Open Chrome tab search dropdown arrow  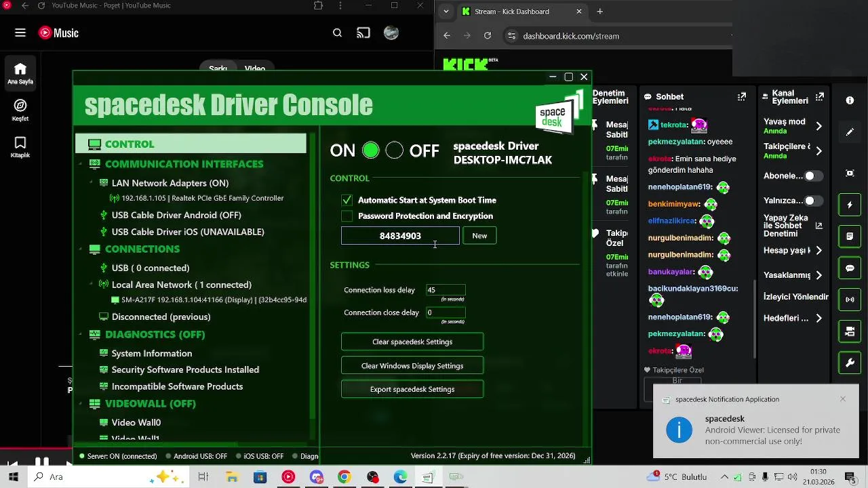446,12
